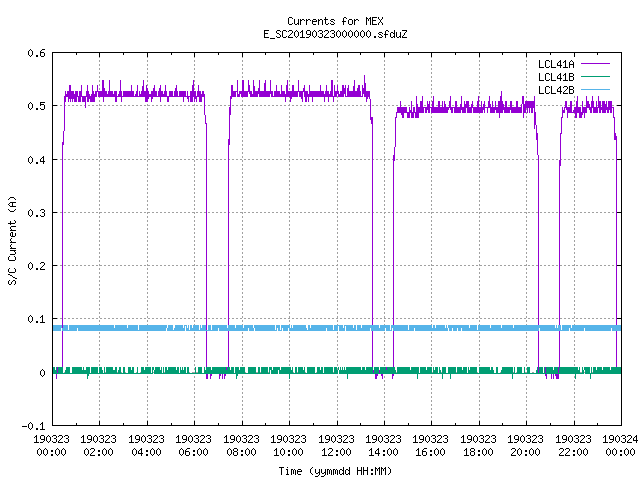Click the 0.3 y-axis tick label
The width and height of the screenshot is (640, 480).
(36, 213)
